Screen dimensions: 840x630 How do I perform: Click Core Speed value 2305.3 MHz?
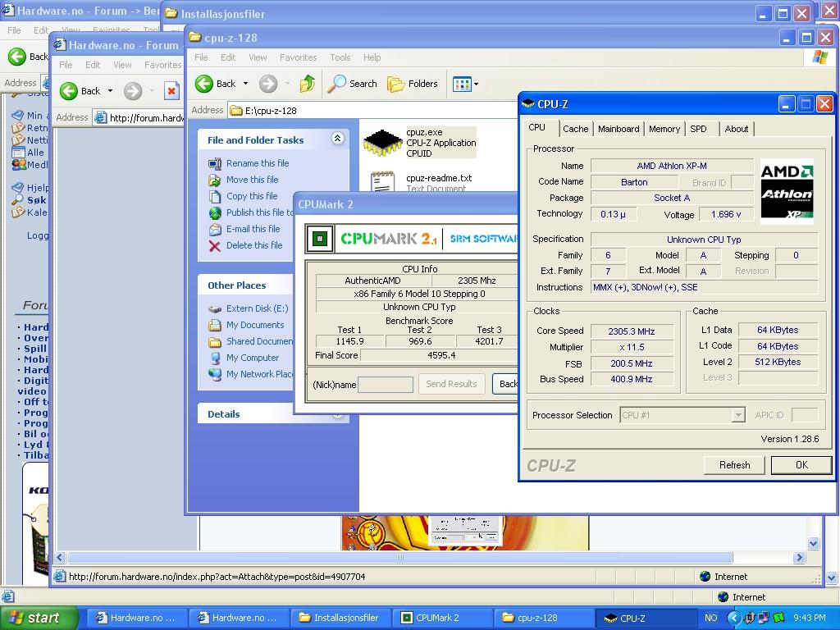click(x=631, y=331)
